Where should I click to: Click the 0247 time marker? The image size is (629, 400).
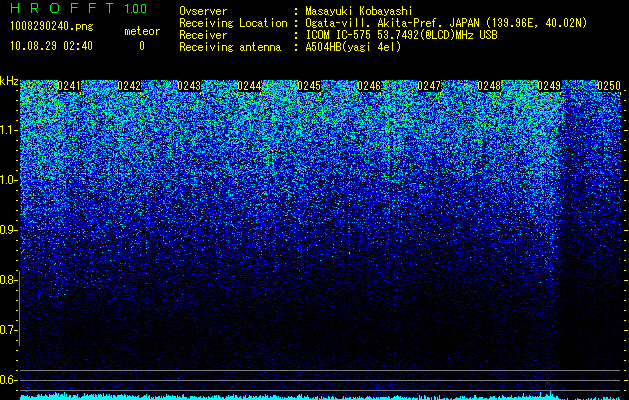coord(429,86)
